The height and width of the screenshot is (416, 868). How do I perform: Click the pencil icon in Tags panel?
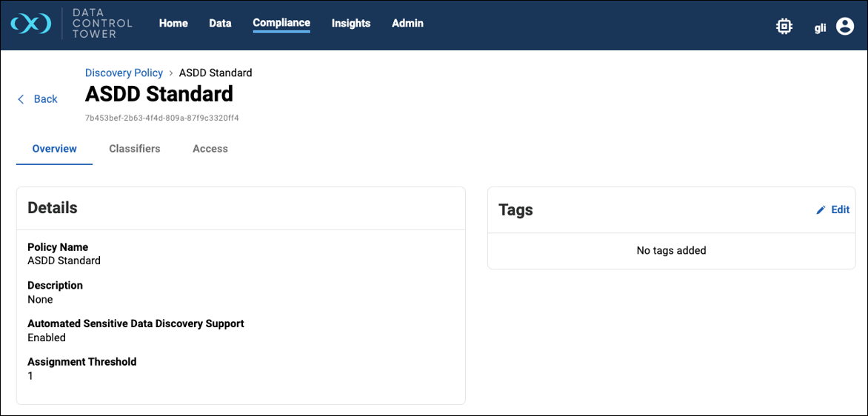click(x=821, y=210)
